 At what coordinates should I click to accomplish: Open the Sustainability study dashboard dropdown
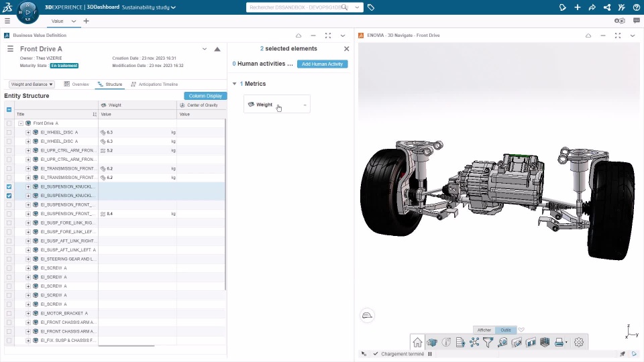(x=173, y=7)
